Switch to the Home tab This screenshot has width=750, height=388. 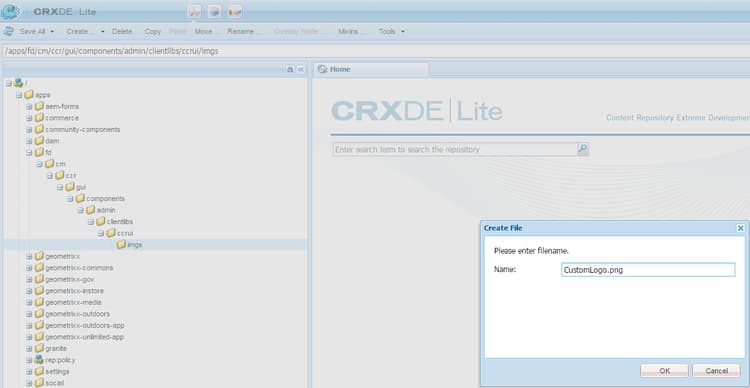click(x=371, y=69)
